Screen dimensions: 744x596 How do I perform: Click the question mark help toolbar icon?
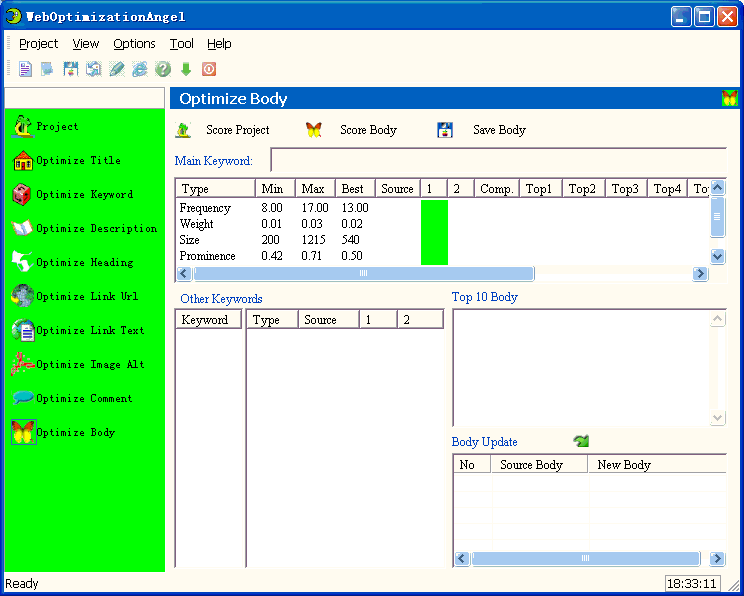coord(163,69)
